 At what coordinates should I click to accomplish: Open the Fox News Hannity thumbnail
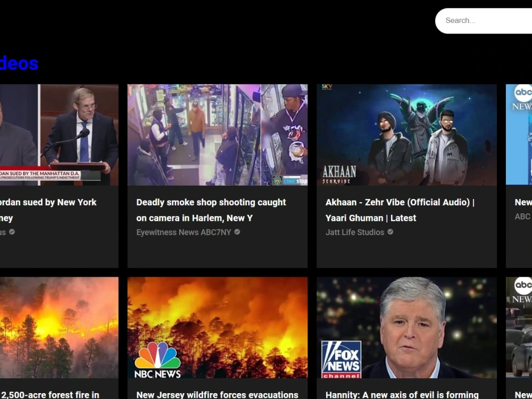406,327
